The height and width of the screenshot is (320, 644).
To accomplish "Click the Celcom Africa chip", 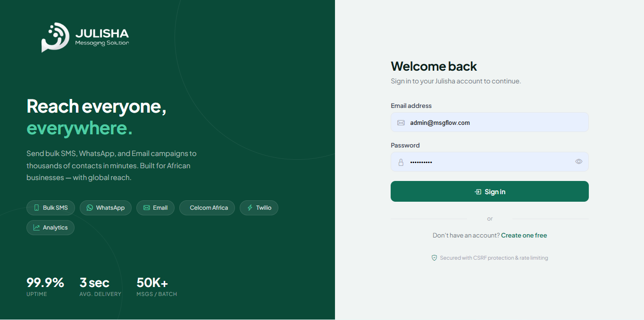I will tap(207, 208).
